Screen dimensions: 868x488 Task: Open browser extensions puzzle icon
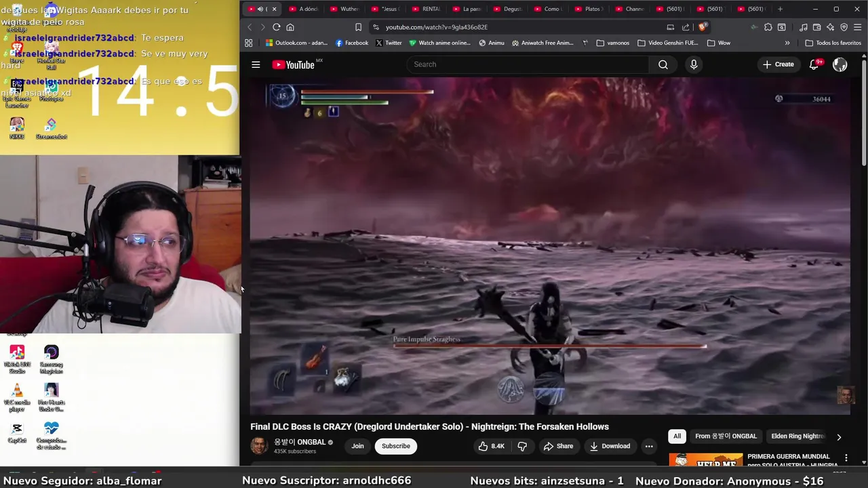[x=768, y=27]
